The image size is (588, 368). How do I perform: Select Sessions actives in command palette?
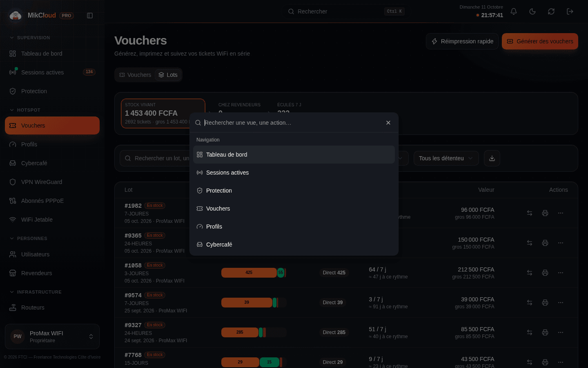tap(294, 173)
